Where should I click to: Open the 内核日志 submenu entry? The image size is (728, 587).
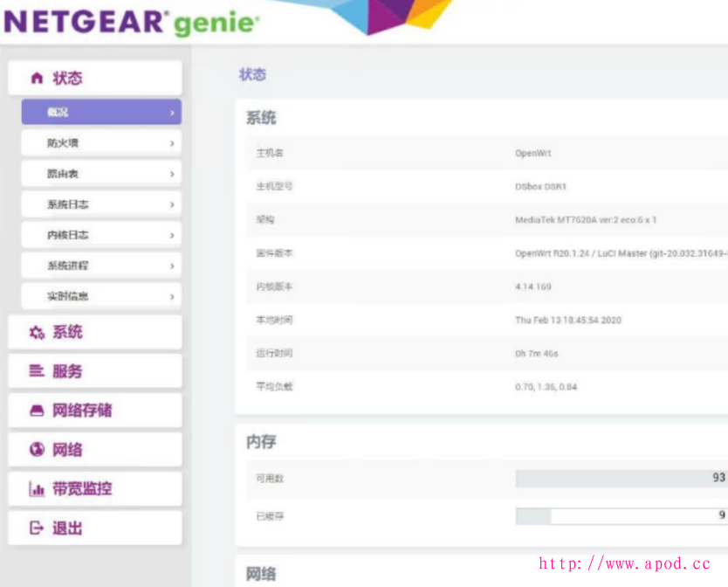pos(101,235)
